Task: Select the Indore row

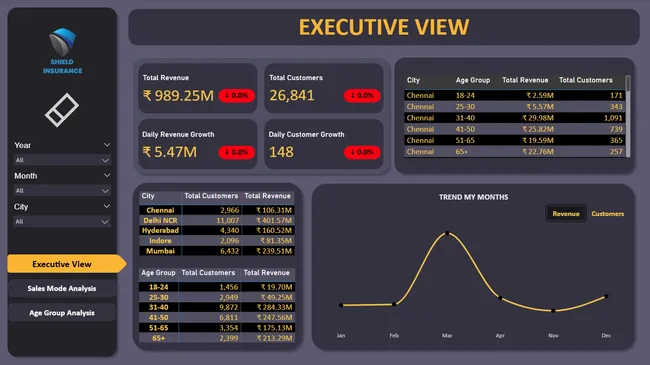Action: click(x=217, y=241)
